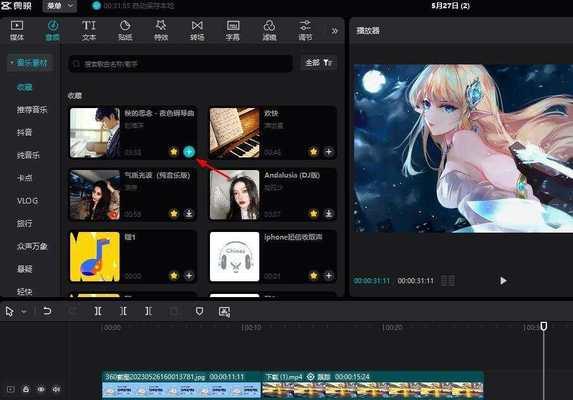This screenshot has height=400, width=573.
Task: Play the video in the player
Action: 503,281
